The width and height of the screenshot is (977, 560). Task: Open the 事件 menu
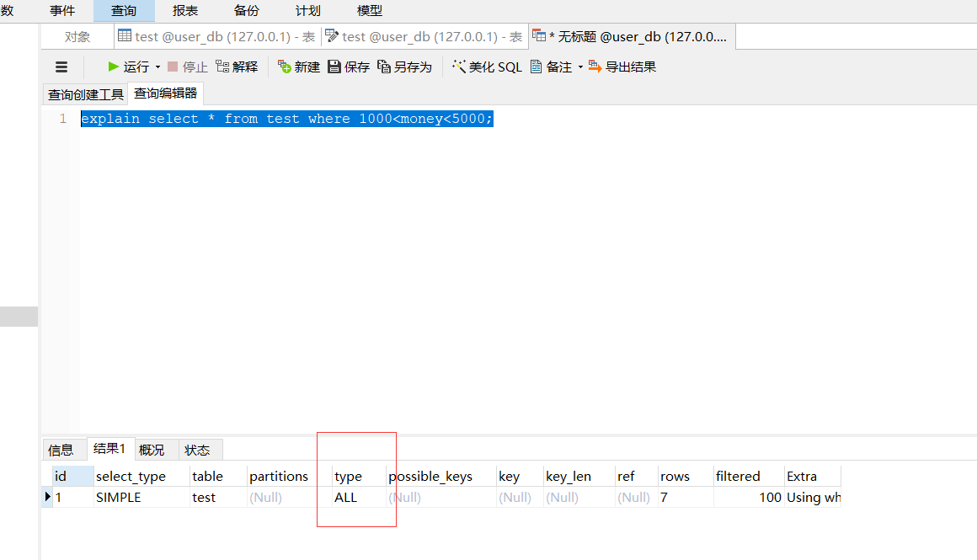click(x=62, y=11)
